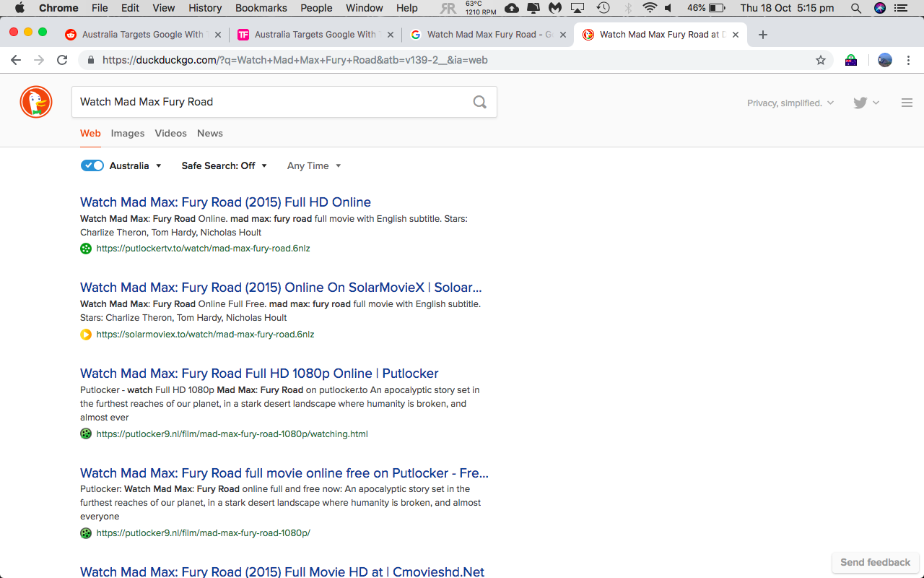The width and height of the screenshot is (924, 578).
Task: Switch to the Videos results tab
Action: coord(170,133)
